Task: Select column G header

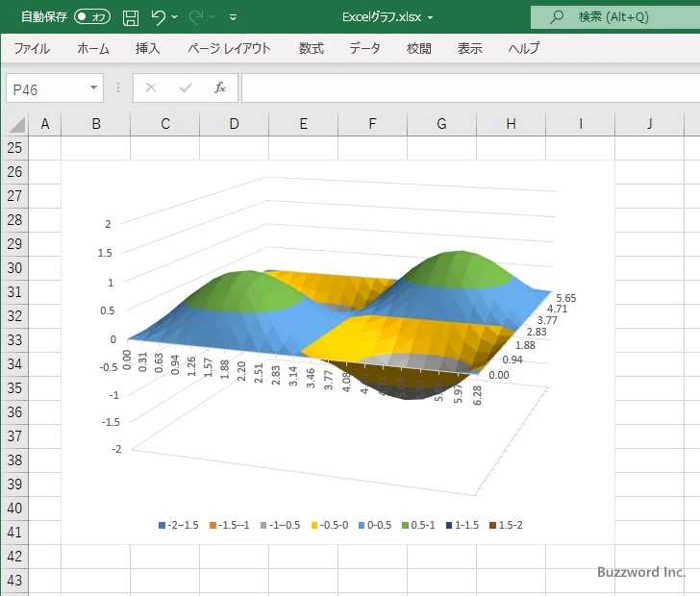Action: click(442, 124)
